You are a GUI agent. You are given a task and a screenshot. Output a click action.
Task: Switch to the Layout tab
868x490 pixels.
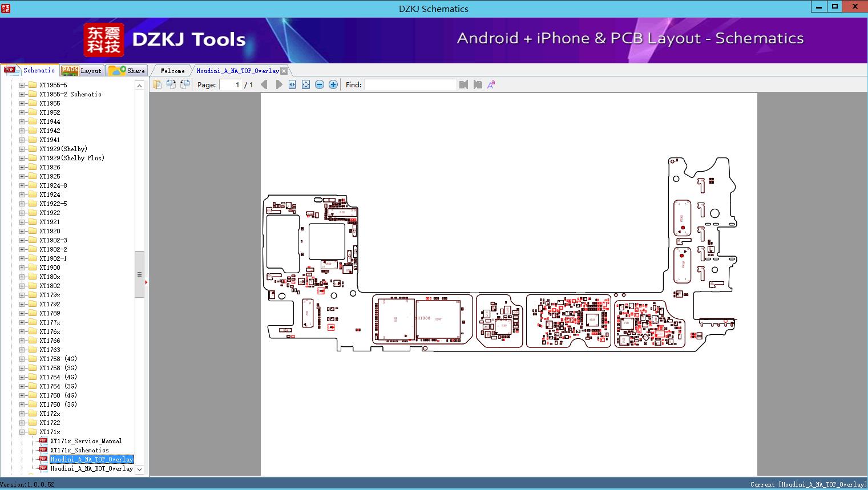(x=82, y=71)
